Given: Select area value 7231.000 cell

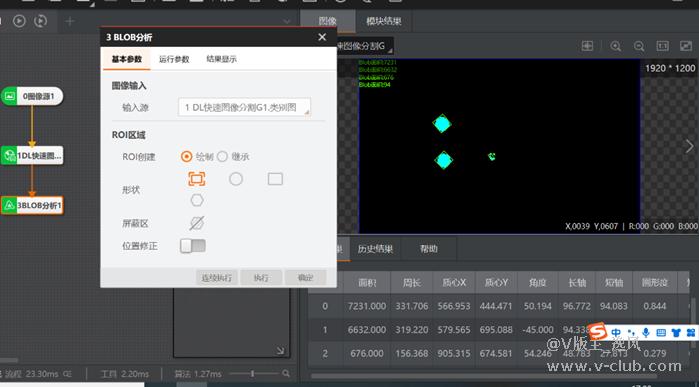Looking at the screenshot, I should tap(368, 306).
